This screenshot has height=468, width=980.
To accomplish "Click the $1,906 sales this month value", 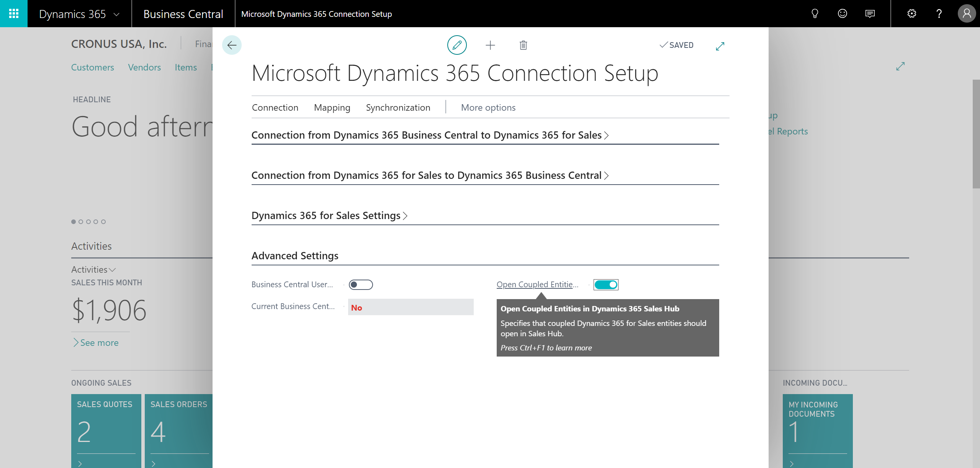I will pyautogui.click(x=109, y=310).
